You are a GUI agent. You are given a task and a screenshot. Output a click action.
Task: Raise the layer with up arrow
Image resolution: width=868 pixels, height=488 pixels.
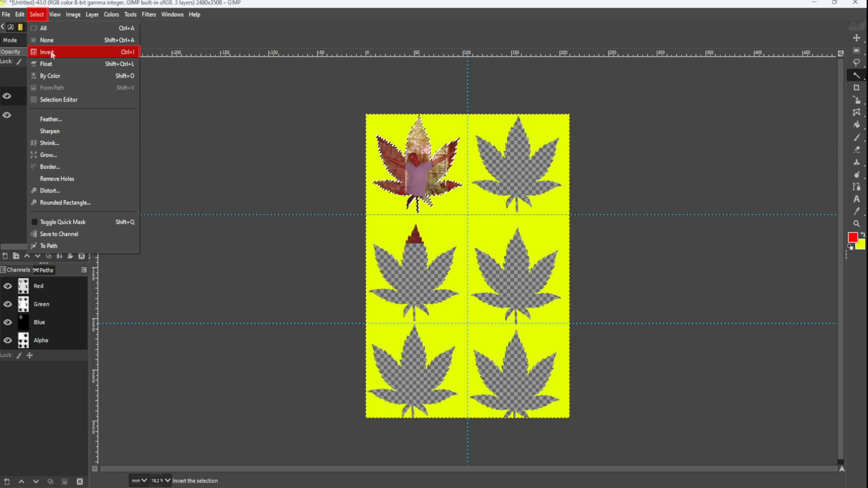coord(27,256)
